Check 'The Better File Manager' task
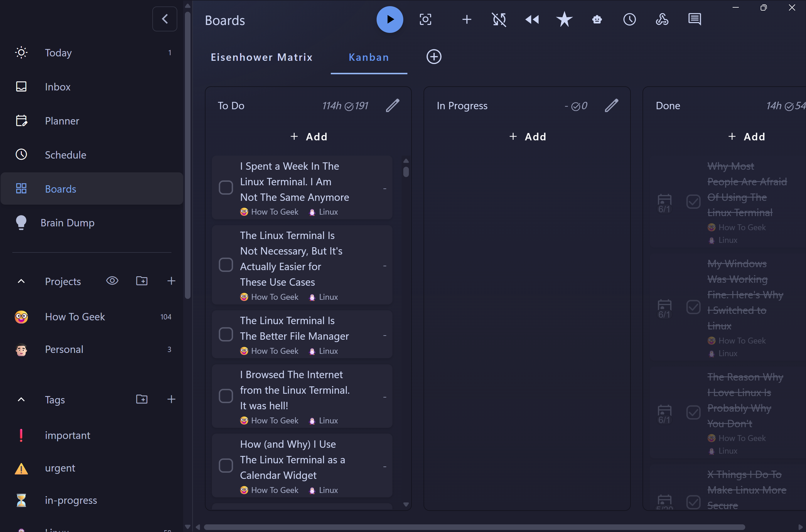 pos(226,334)
